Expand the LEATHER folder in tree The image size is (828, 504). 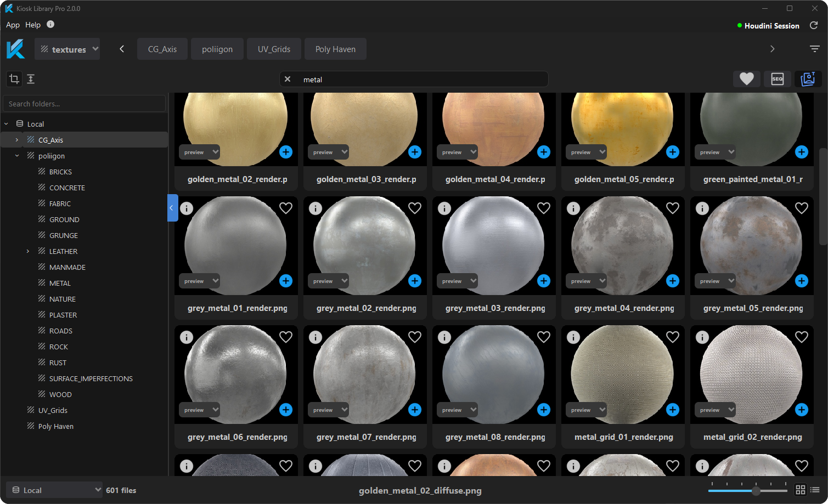tap(28, 251)
